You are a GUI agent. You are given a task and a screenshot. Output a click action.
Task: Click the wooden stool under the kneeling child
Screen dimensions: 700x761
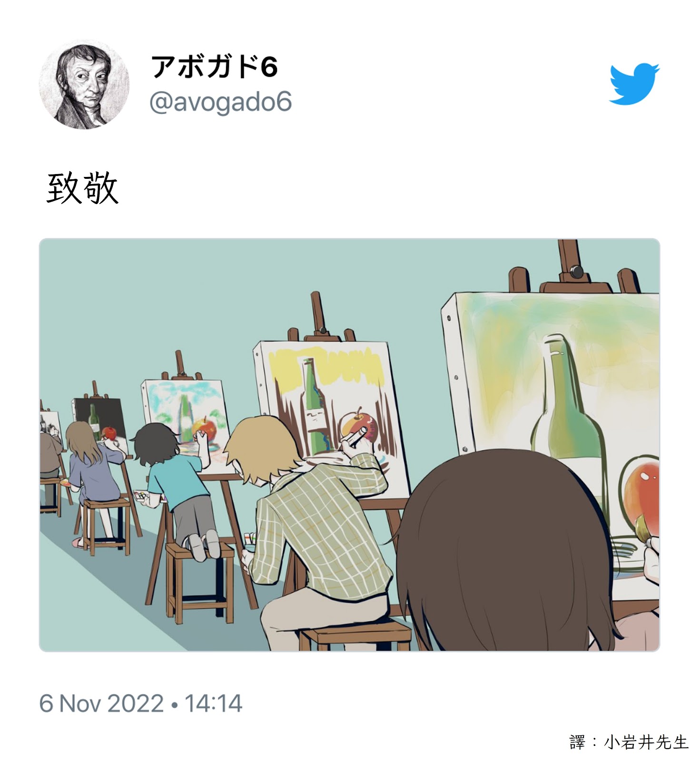[200, 583]
